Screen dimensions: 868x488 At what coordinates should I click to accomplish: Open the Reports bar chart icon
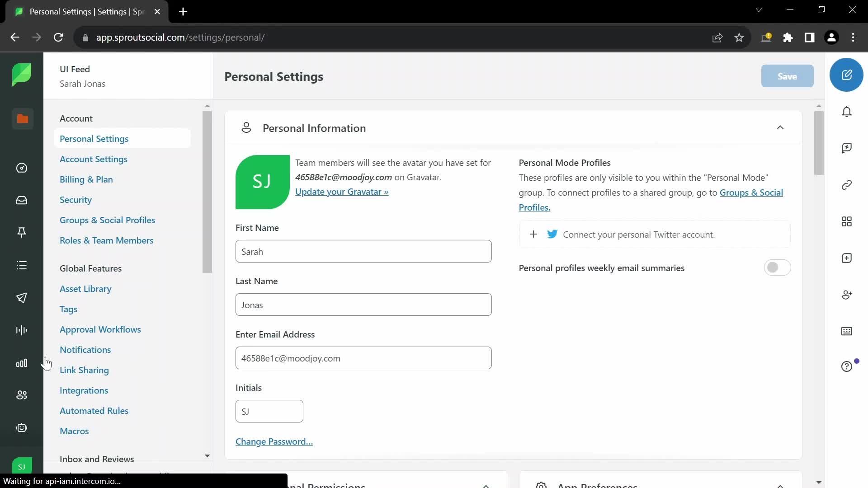tap(22, 363)
